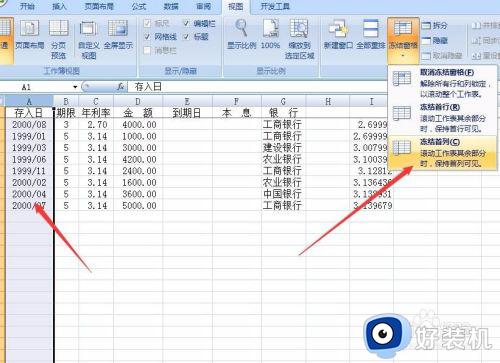Viewport: 500px width, 363px height.
Task: Switch to the 页面布局 ribbon tab
Action: click(x=99, y=6)
